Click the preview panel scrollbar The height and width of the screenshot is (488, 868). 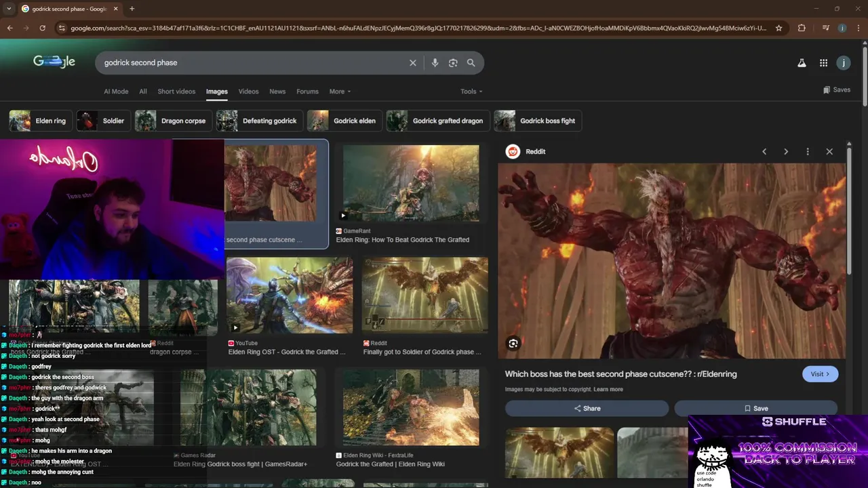click(x=848, y=210)
